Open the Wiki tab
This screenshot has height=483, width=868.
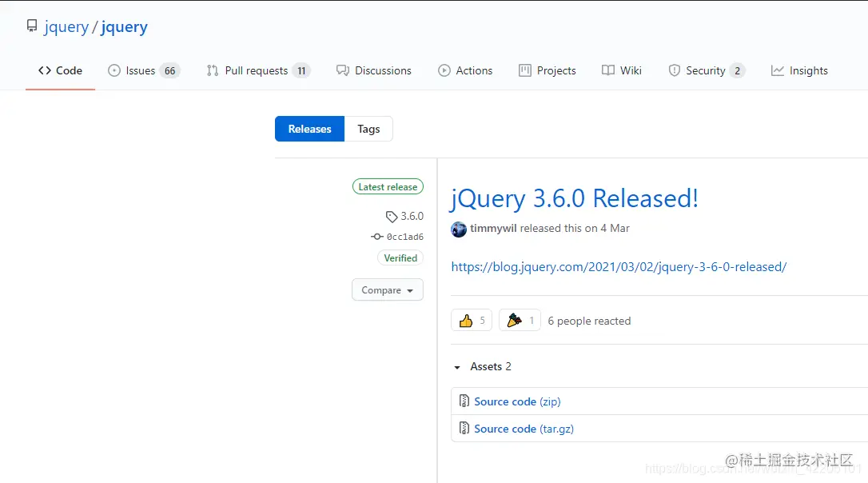click(x=622, y=70)
